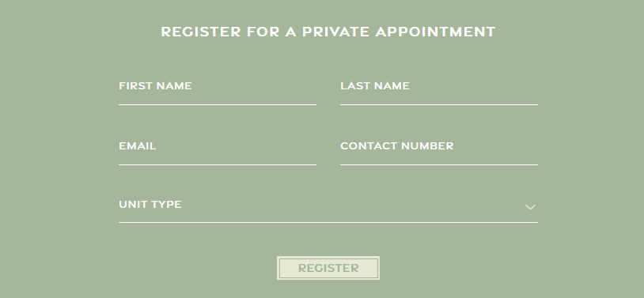Click the 'Register for a Private Appointment' heading

[x=328, y=32]
